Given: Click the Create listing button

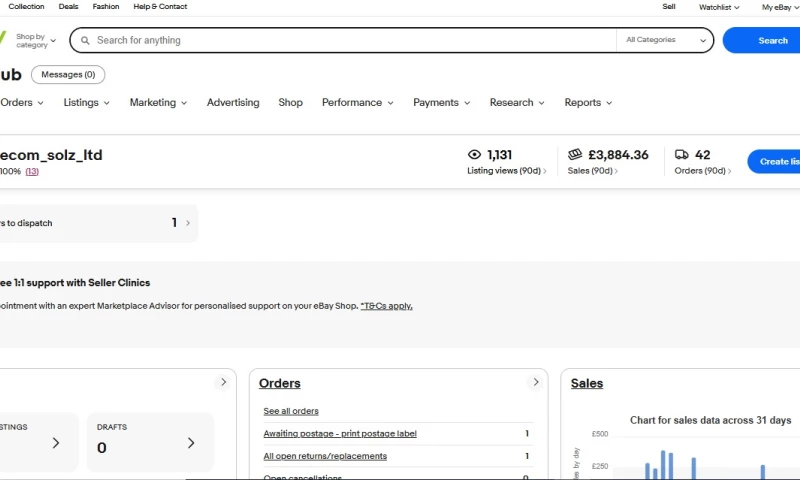Looking at the screenshot, I should (774, 161).
